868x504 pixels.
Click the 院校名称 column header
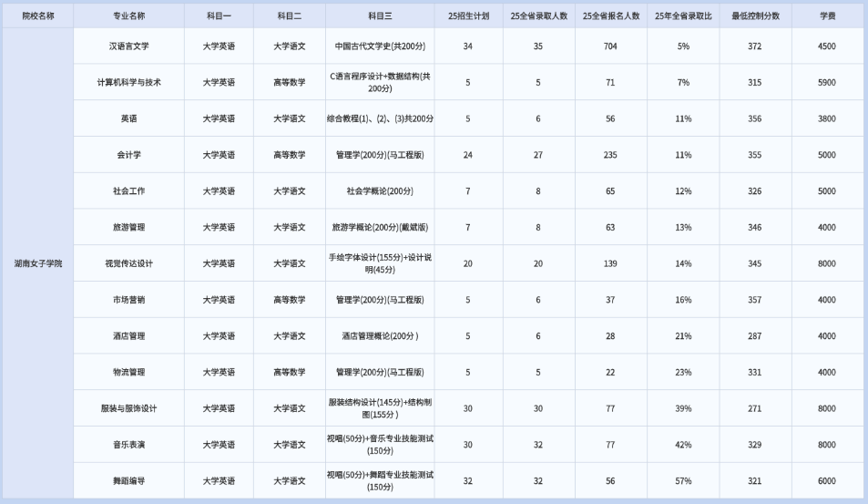tap(37, 16)
